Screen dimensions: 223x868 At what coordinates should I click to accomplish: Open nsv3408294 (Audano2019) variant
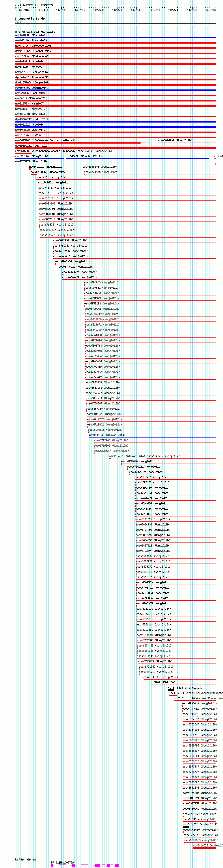point(185,688)
